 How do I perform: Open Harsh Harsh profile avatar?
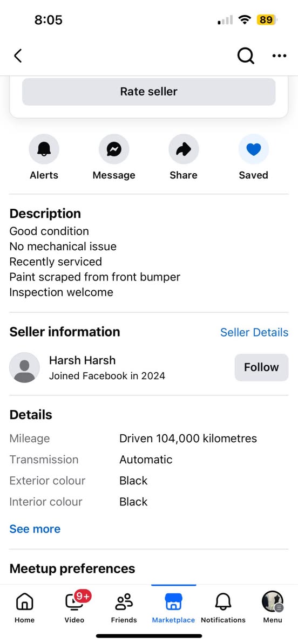tap(25, 367)
